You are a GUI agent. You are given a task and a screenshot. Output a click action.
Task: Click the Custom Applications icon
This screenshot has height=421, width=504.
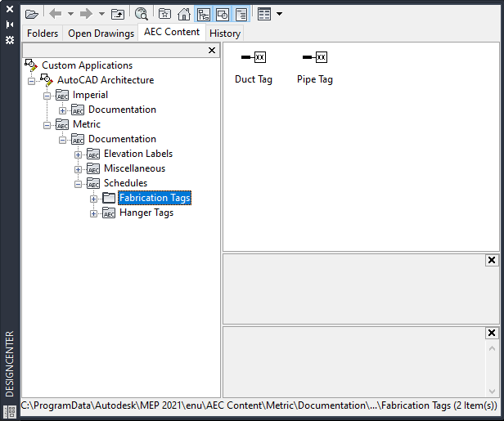click(31, 65)
